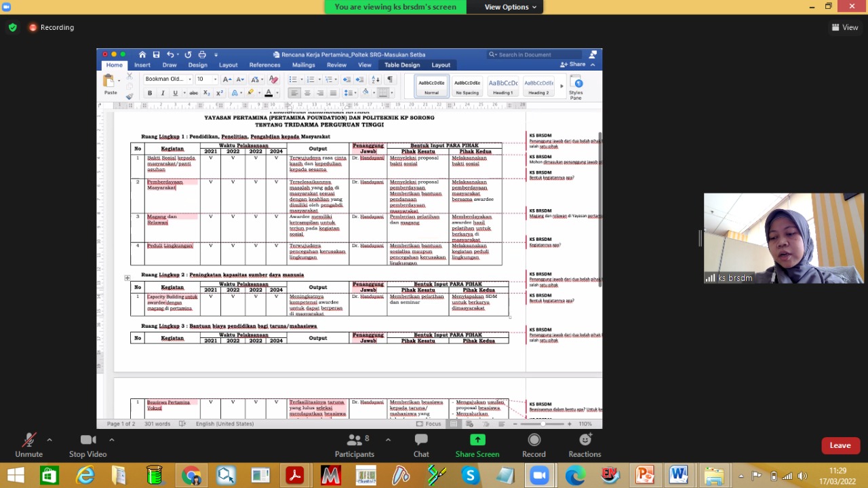Toggle bold formatting in Word ribbon

[x=150, y=93]
